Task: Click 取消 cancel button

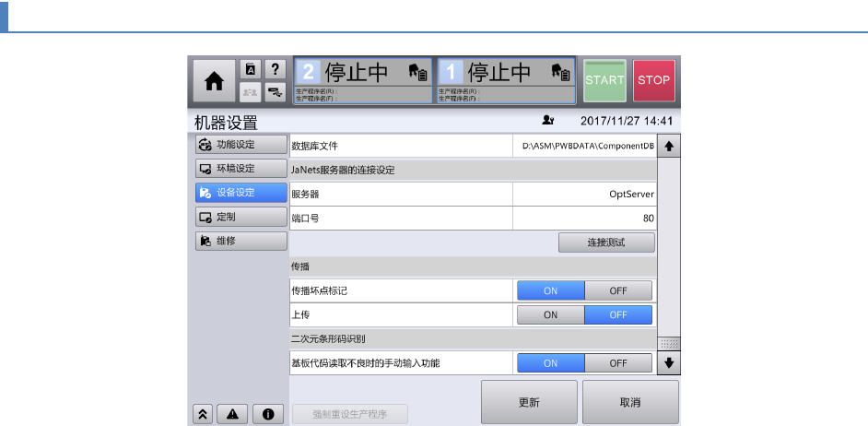Action: pyautogui.click(x=630, y=403)
